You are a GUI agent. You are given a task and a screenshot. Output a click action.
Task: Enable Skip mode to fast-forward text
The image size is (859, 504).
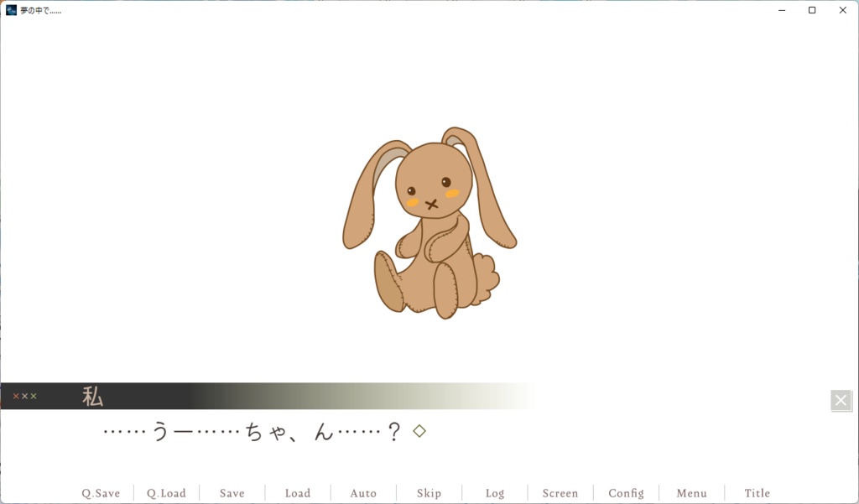tap(429, 493)
